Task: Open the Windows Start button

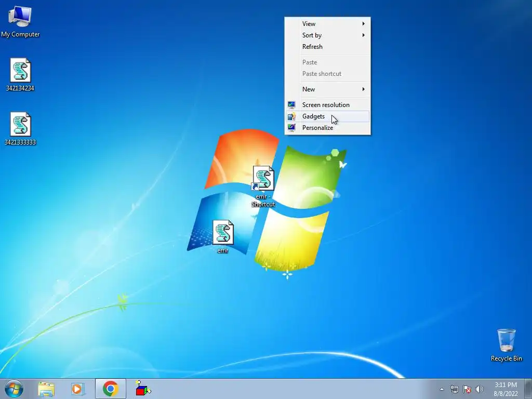Action: (x=14, y=389)
